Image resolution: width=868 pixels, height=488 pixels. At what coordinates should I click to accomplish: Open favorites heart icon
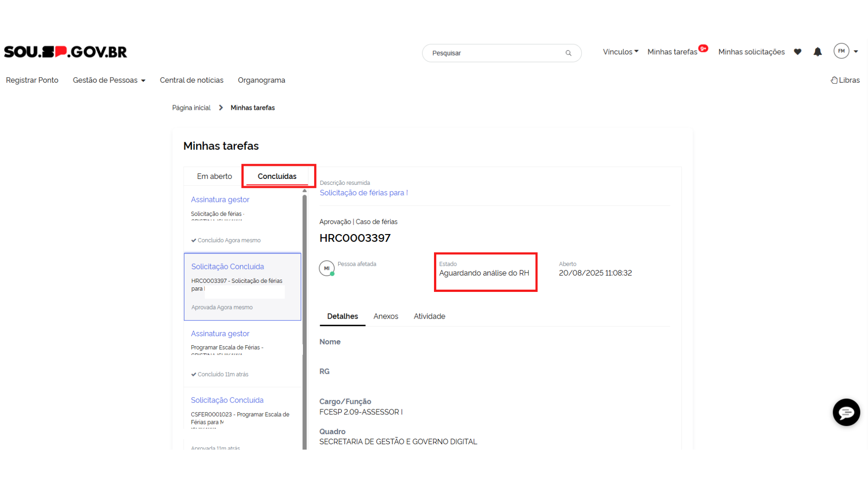click(797, 52)
